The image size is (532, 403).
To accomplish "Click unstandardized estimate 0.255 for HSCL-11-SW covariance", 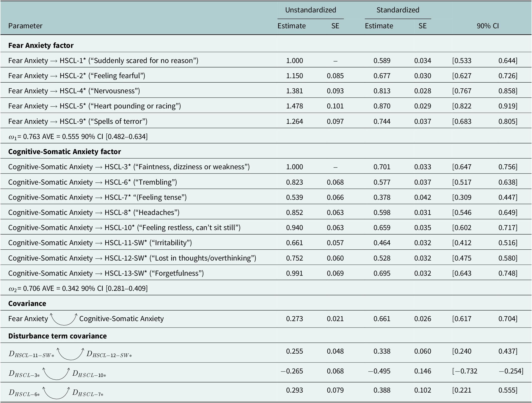I will coord(295,351).
